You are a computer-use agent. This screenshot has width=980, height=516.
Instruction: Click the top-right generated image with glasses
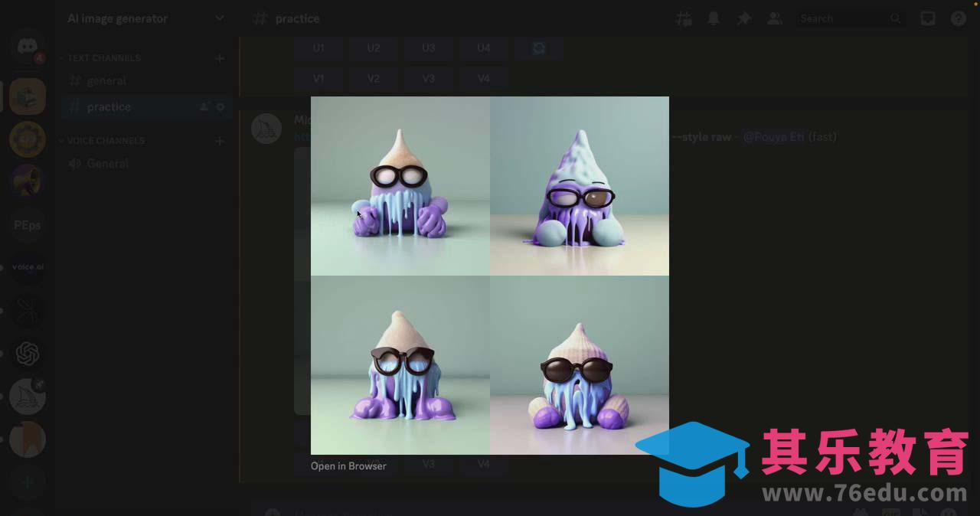[x=580, y=185]
